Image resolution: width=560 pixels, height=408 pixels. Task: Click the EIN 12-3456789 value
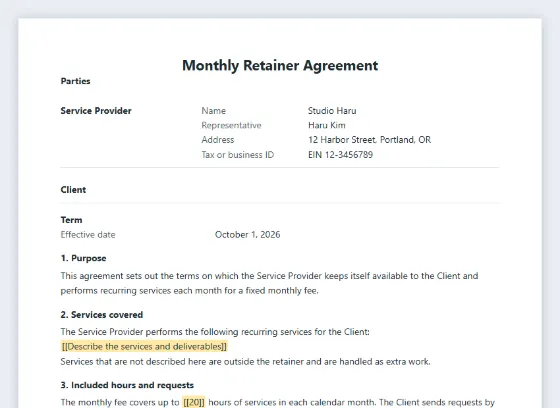[340, 155]
